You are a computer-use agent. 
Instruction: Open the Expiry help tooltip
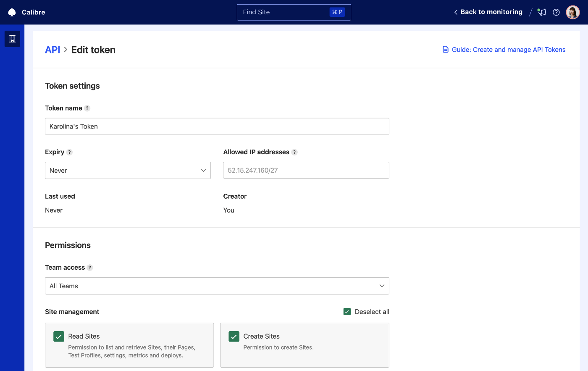coord(69,152)
